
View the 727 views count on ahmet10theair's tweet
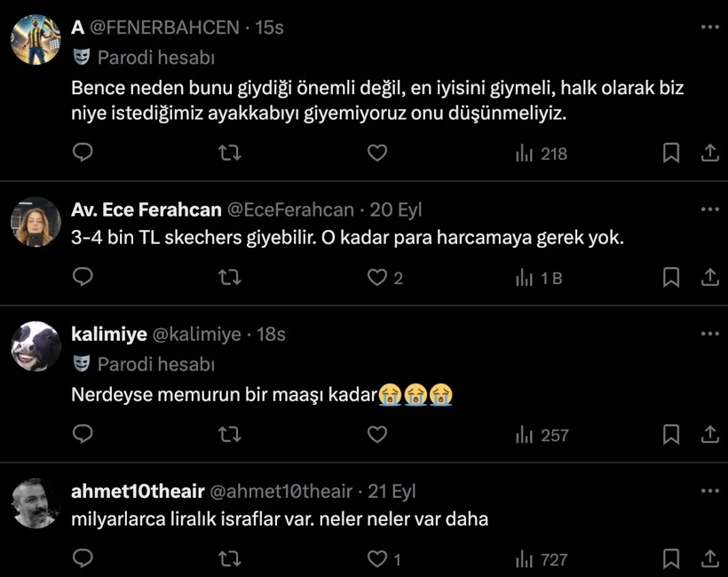click(538, 558)
